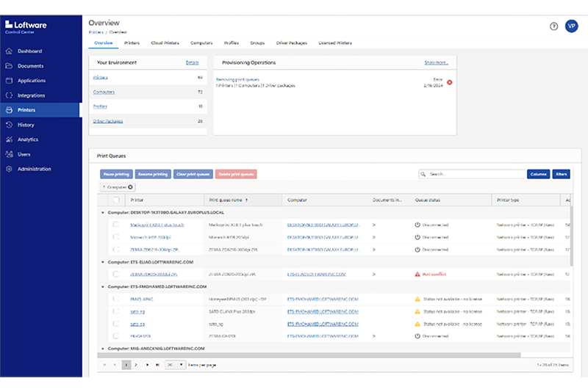Click sort arrow on Print queue name column

[x=246, y=200]
